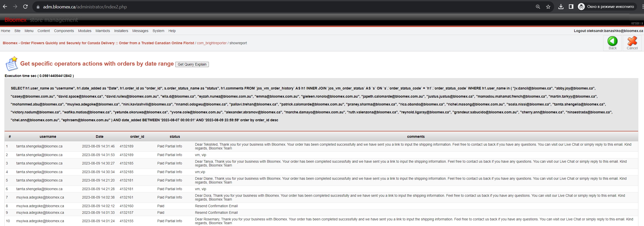Click the Execution time sec text

click(39, 76)
